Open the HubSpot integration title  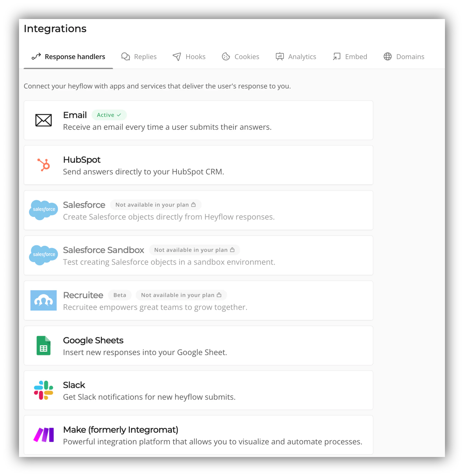point(82,160)
